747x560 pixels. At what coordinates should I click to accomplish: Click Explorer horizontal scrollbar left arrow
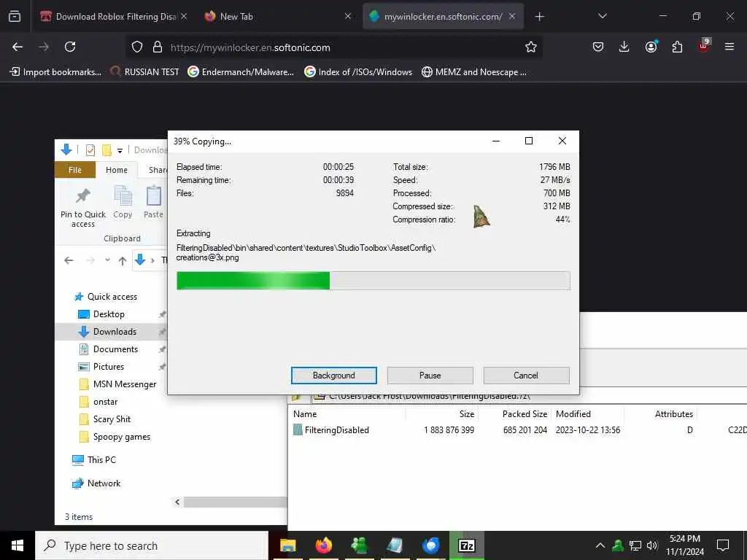coord(178,502)
